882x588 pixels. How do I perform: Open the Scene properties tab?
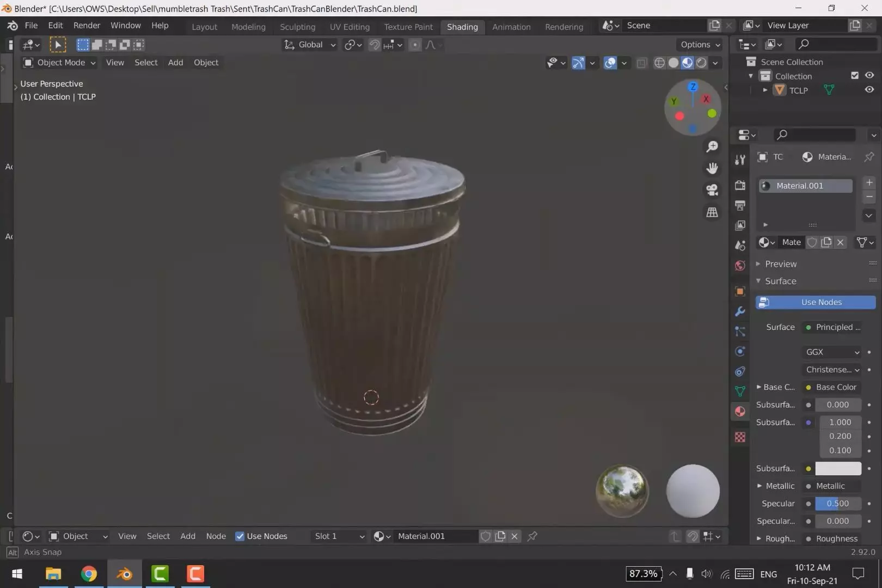pos(740,246)
